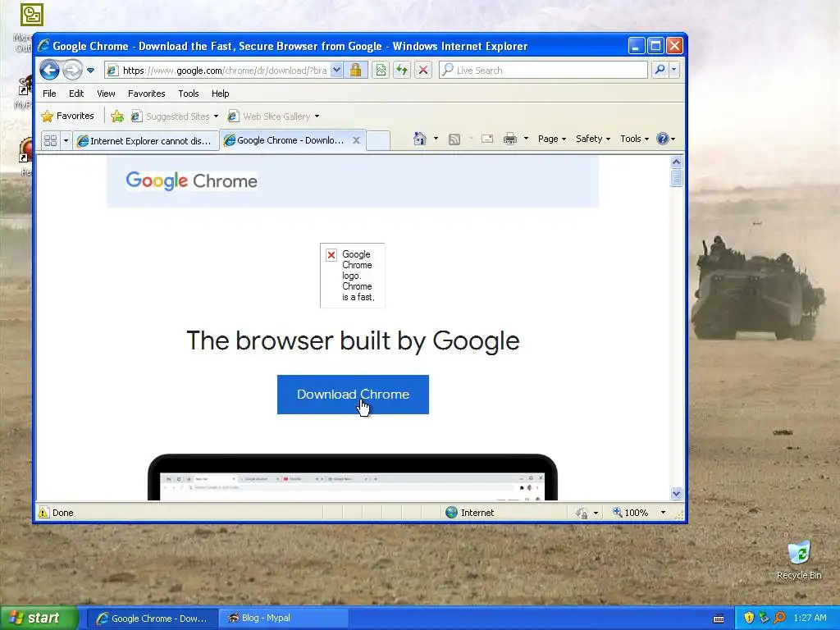Viewport: 840px width, 630px height.
Task: Click the Stop loading red X icon
Action: [x=423, y=71]
